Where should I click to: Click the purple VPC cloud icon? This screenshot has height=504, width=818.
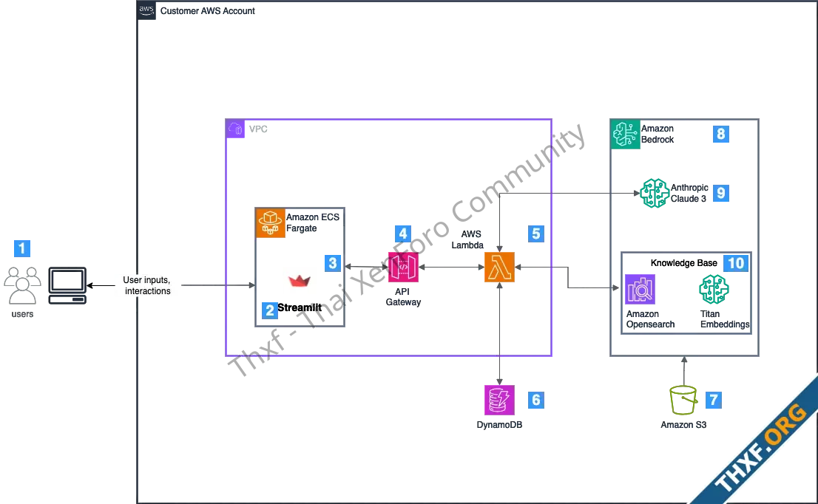tap(235, 129)
